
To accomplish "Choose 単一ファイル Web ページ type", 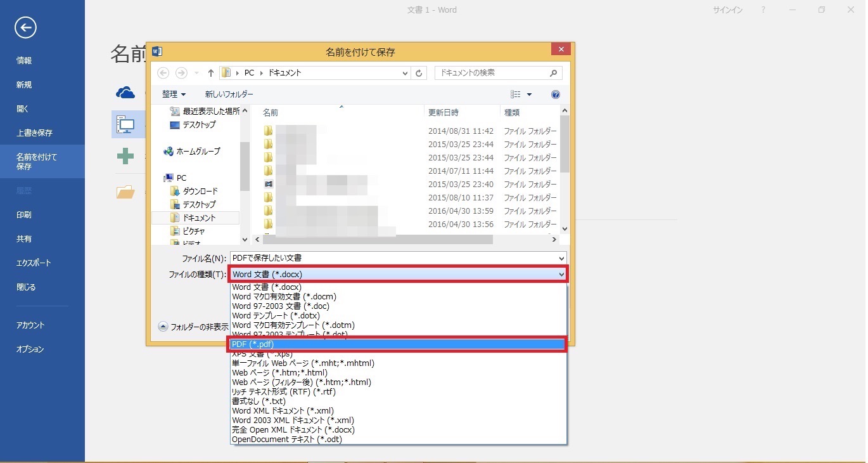I will [x=303, y=363].
